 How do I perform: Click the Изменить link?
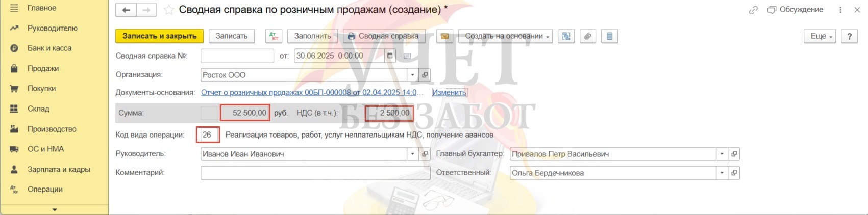(449, 93)
